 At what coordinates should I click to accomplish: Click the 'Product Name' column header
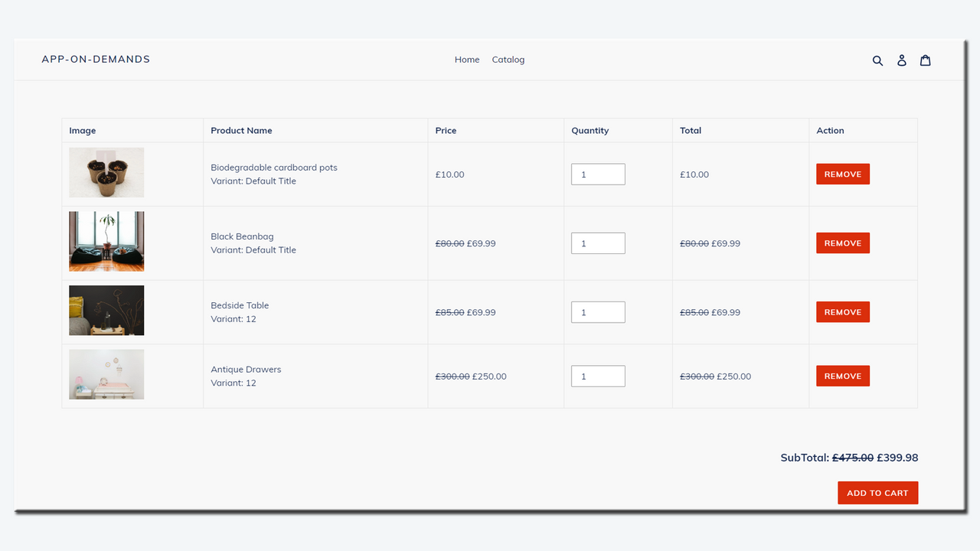[x=241, y=131]
